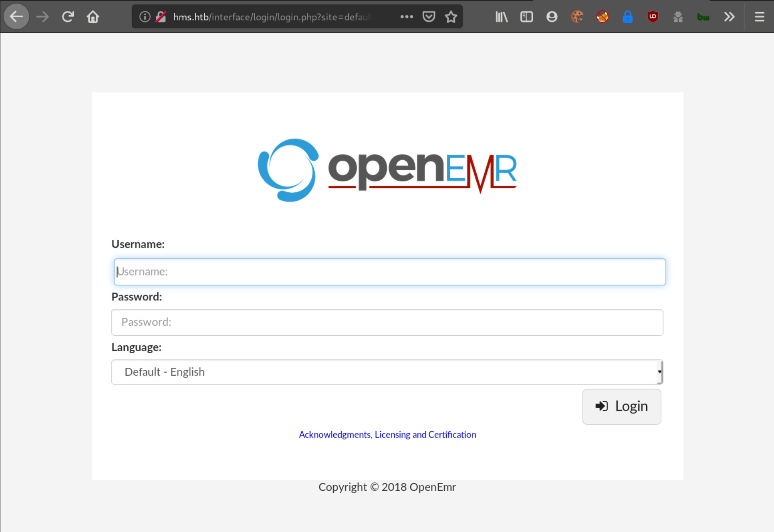Viewport: 774px width, 532px height.
Task: Click the site information icon in the address bar
Action: (144, 16)
